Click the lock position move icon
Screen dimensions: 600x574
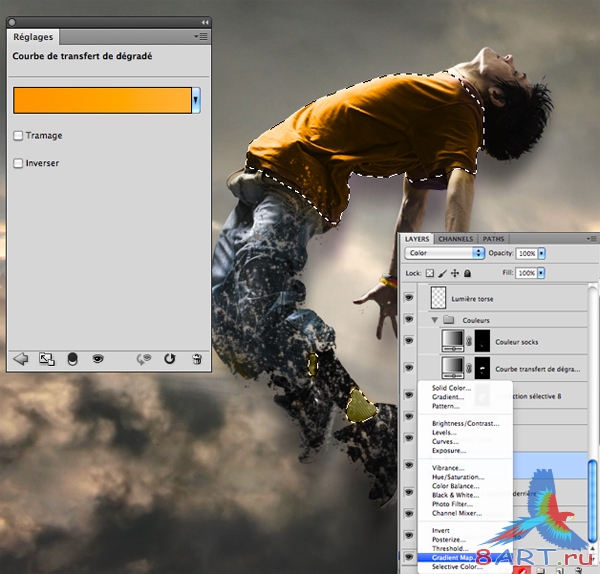point(455,273)
